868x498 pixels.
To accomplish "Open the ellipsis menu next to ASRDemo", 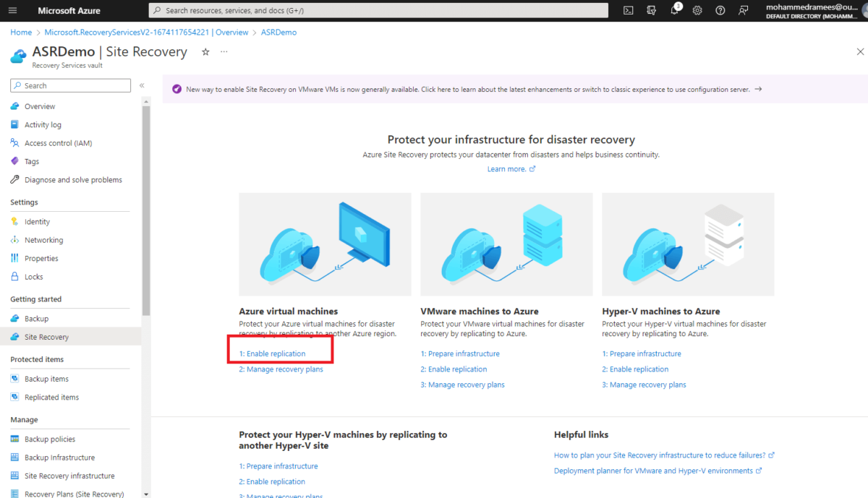I will [x=224, y=51].
